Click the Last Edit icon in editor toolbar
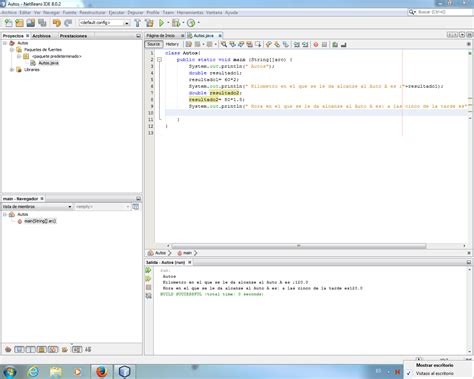 pos(189,44)
